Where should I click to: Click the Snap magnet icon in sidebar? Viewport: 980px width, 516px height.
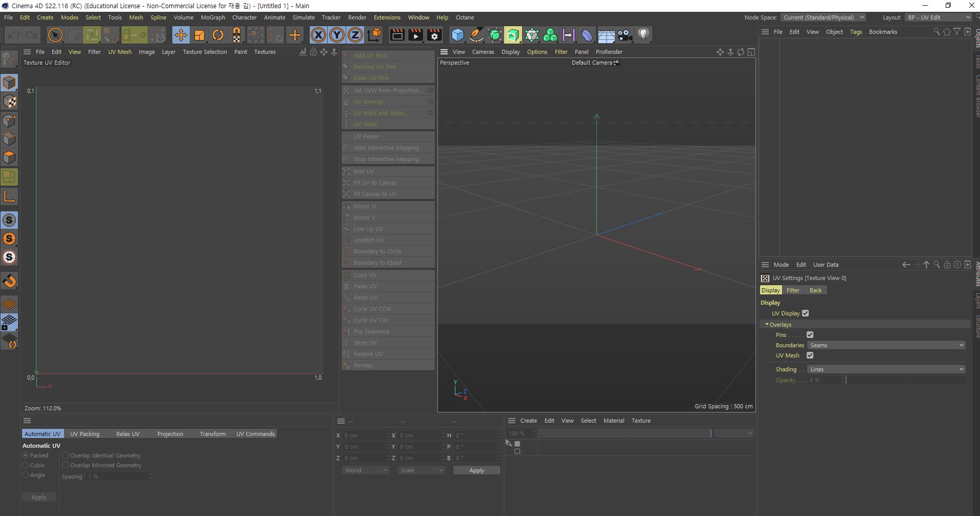click(x=9, y=281)
